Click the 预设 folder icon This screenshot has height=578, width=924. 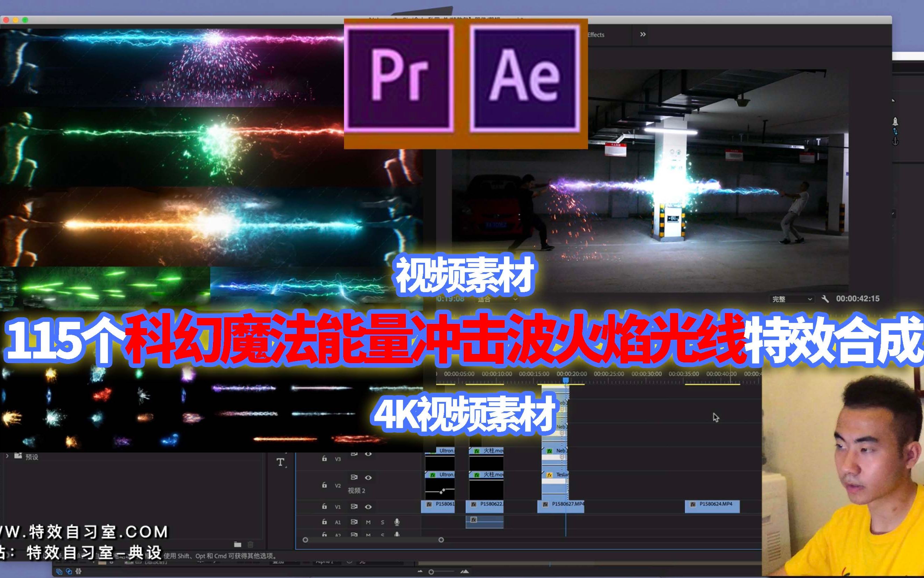(x=18, y=455)
